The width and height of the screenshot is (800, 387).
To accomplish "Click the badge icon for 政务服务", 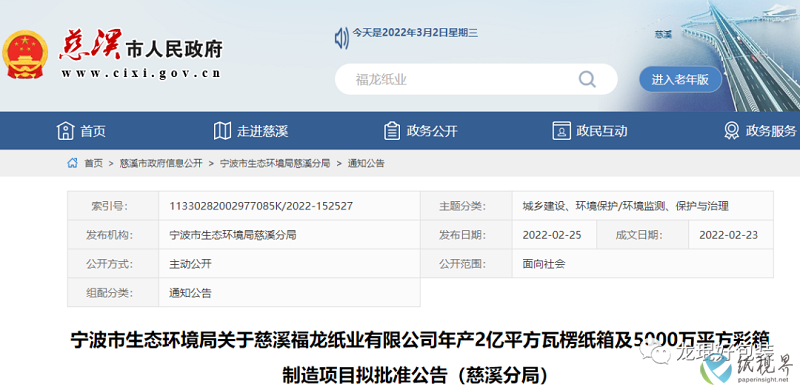I will pos(732,131).
